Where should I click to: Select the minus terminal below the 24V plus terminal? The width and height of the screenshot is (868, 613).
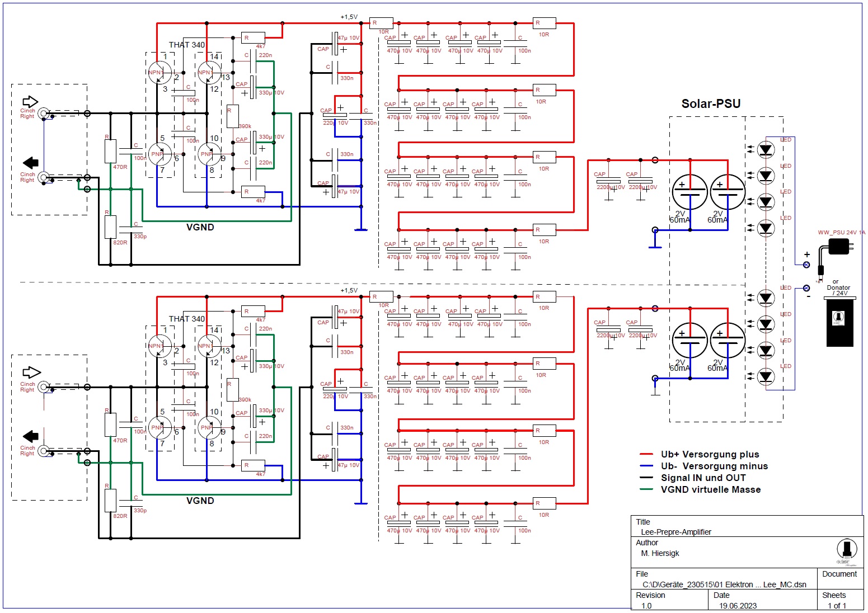tap(806, 288)
